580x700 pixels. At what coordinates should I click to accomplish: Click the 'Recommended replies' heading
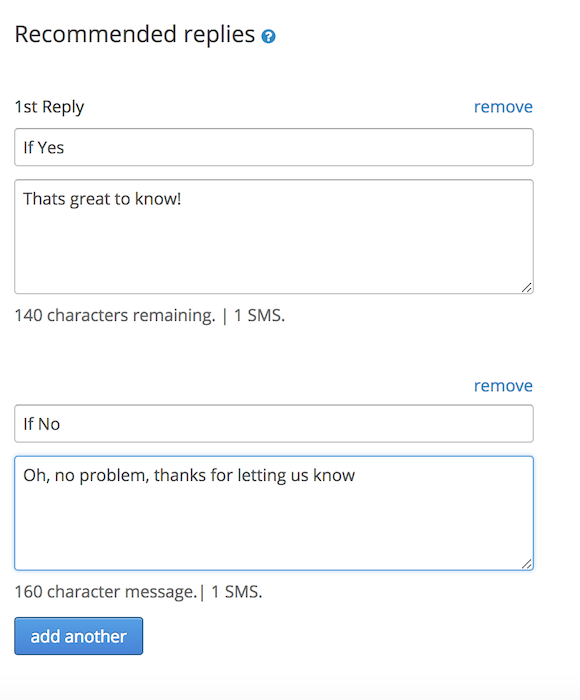click(x=134, y=35)
